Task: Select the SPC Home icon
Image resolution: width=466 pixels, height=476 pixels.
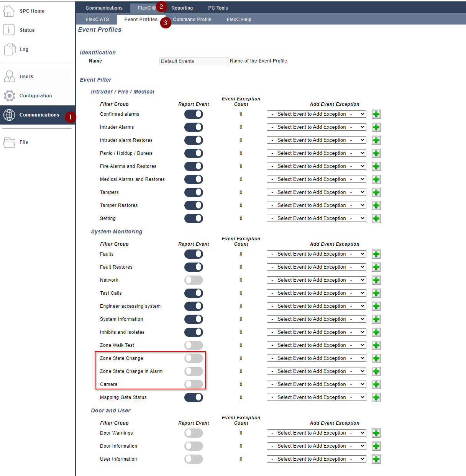Action: 9,11
